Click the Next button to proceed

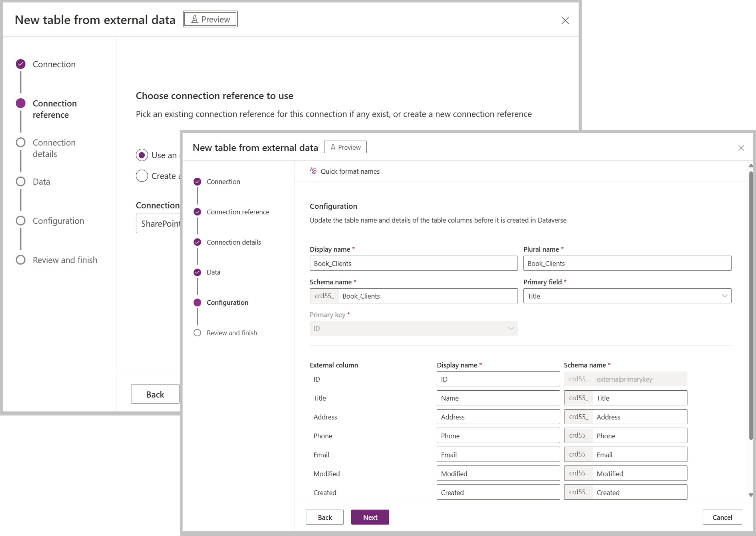pyautogui.click(x=370, y=517)
